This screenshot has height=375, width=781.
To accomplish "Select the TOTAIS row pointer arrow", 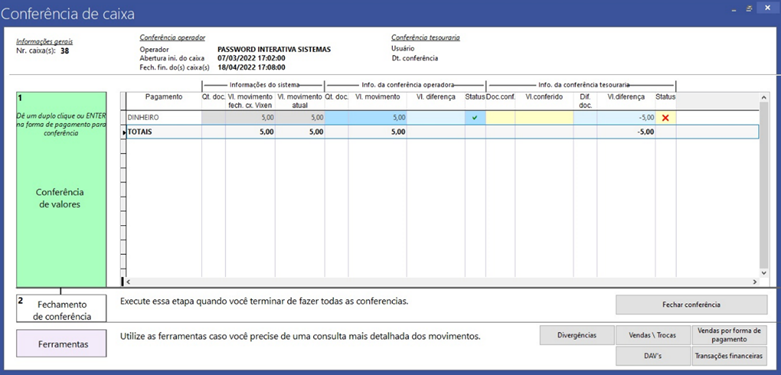I will point(124,132).
